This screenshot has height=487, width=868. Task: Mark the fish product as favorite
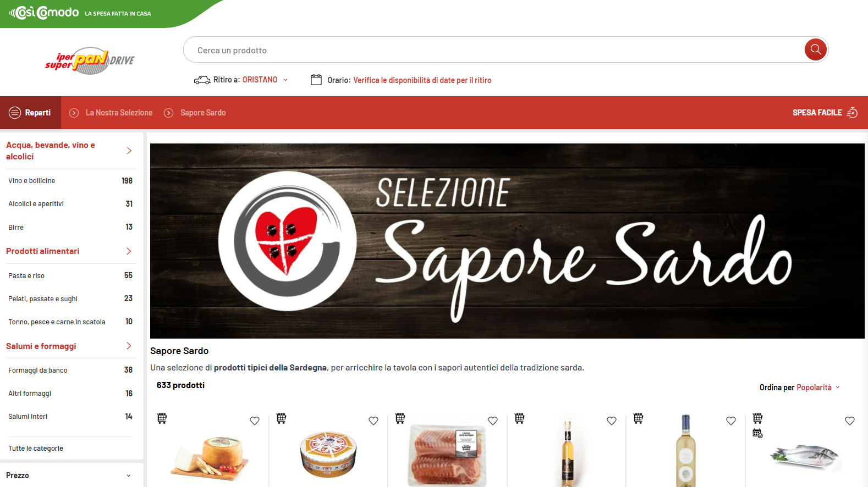click(x=850, y=421)
